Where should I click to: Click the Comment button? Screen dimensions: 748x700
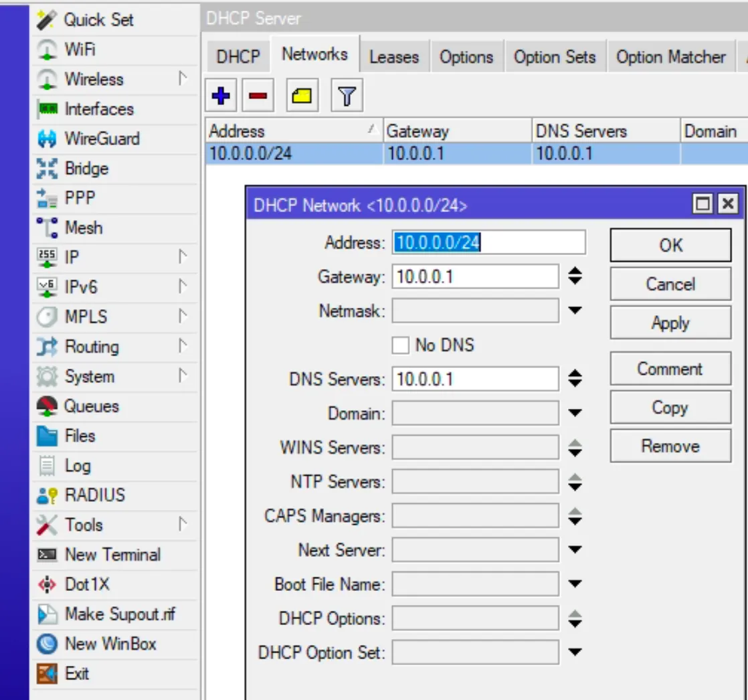coord(670,369)
